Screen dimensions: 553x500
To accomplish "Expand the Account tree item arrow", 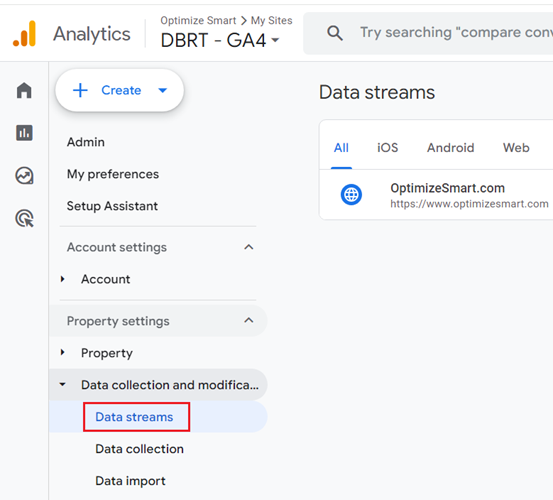I will click(x=63, y=279).
